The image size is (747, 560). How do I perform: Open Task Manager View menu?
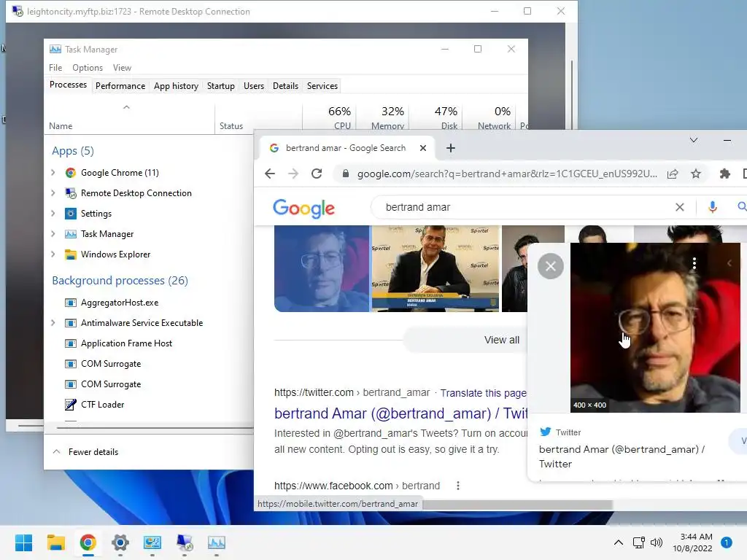pyautogui.click(x=122, y=68)
